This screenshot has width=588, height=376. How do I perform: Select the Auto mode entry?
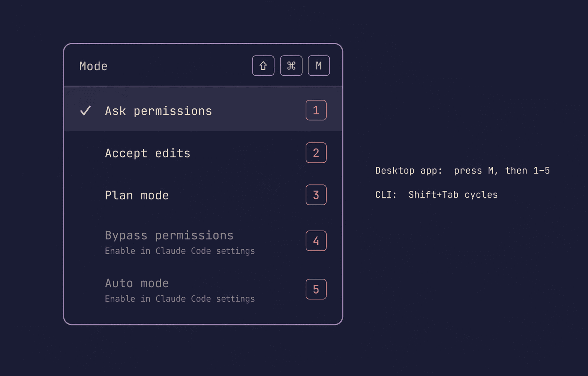click(136, 283)
